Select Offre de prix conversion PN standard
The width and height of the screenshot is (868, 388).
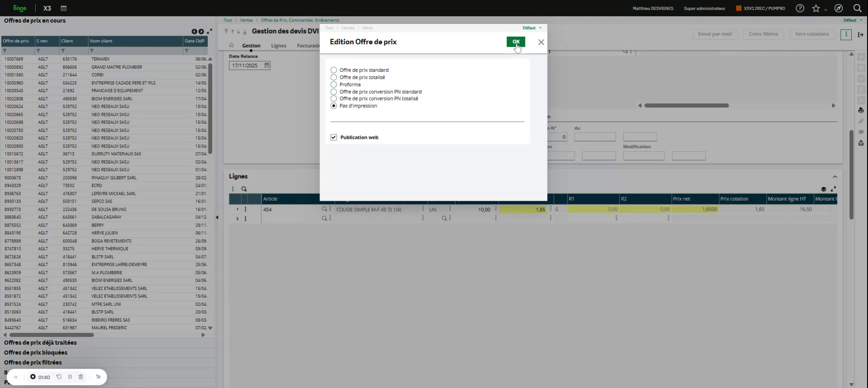[x=334, y=92]
